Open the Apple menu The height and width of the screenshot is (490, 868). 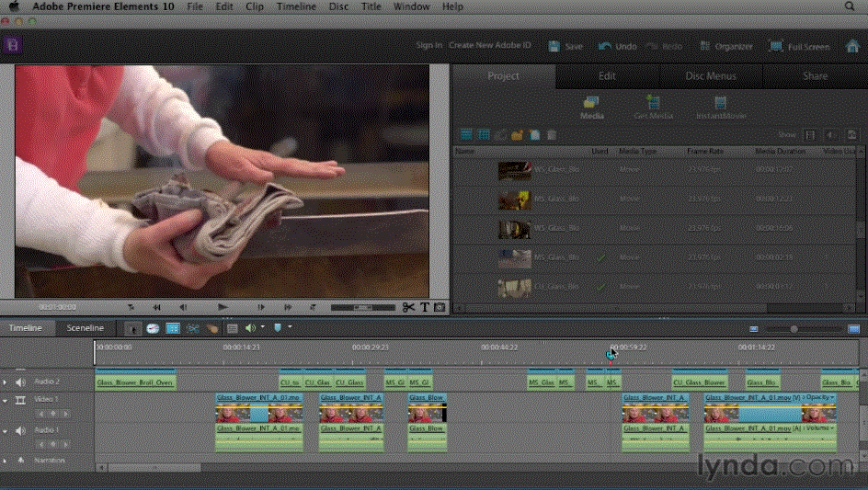14,6
